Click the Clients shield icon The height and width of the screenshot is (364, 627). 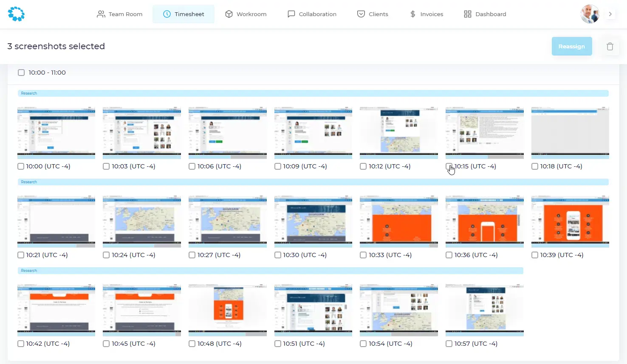pos(361,14)
